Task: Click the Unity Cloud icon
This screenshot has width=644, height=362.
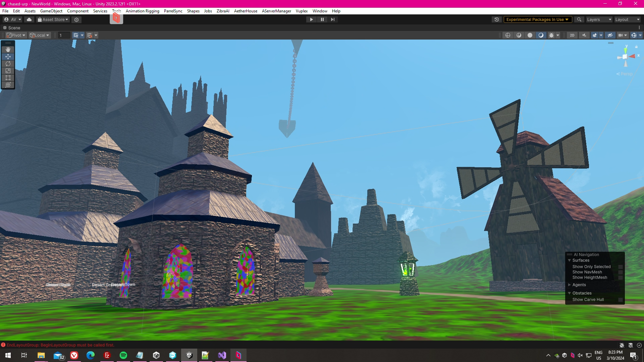Action: pyautogui.click(x=29, y=19)
